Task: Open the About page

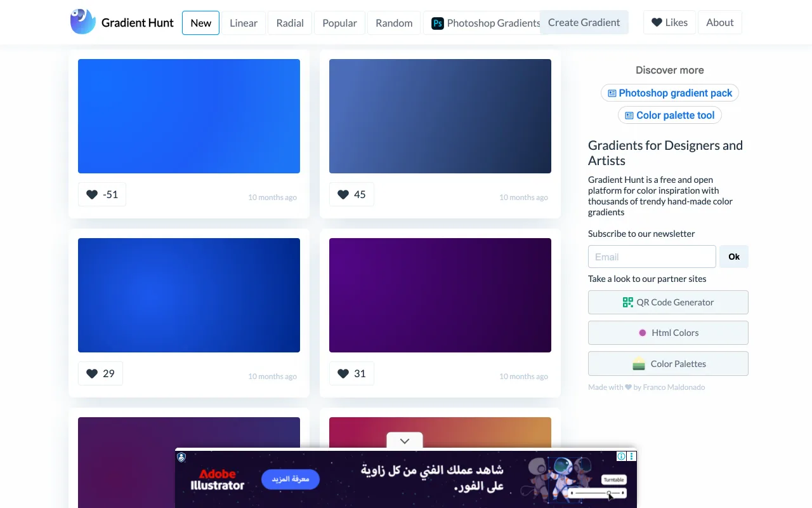Action: (720, 22)
